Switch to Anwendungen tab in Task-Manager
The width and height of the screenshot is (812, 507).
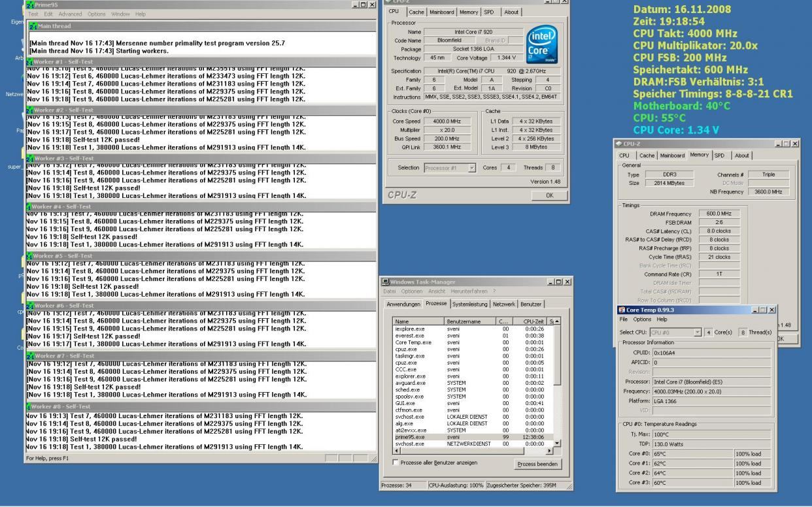404,304
